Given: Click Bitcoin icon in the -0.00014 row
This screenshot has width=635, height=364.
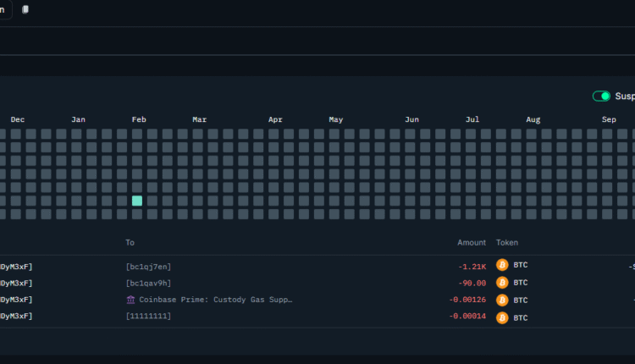Looking at the screenshot, I should pyautogui.click(x=502, y=317).
